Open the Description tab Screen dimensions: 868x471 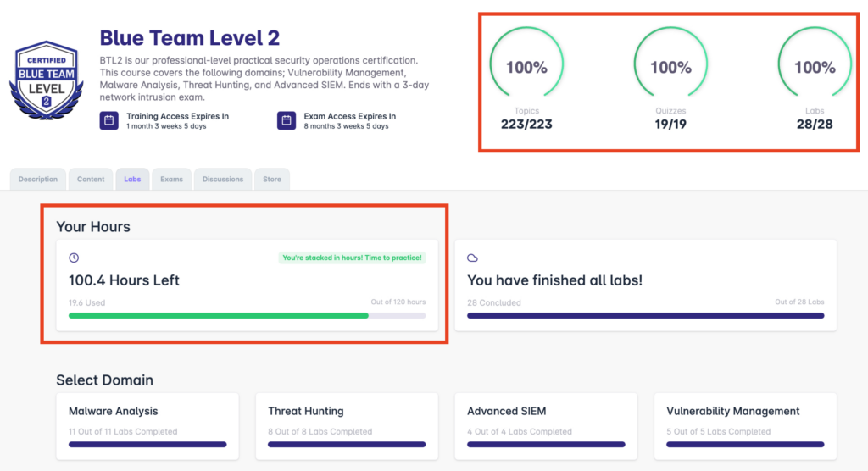(x=37, y=180)
